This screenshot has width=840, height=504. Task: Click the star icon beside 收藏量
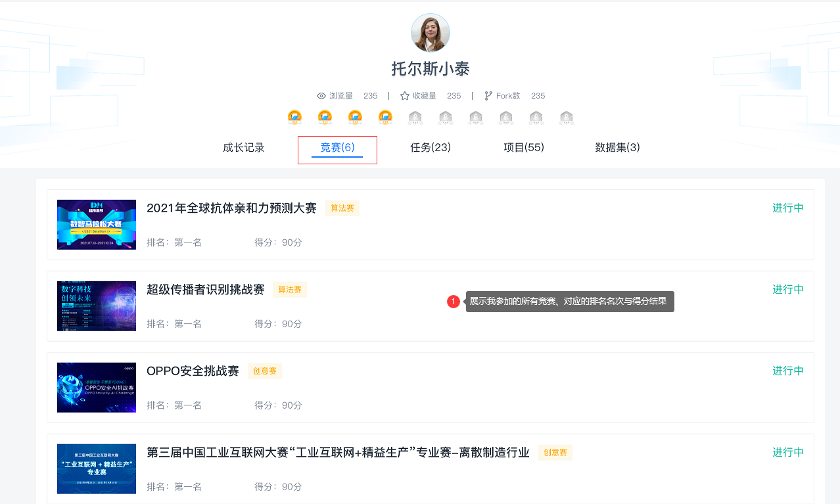click(x=405, y=96)
